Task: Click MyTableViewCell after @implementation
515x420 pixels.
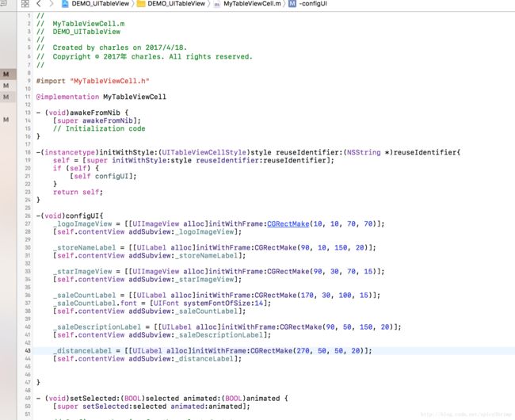Action: click(135, 97)
